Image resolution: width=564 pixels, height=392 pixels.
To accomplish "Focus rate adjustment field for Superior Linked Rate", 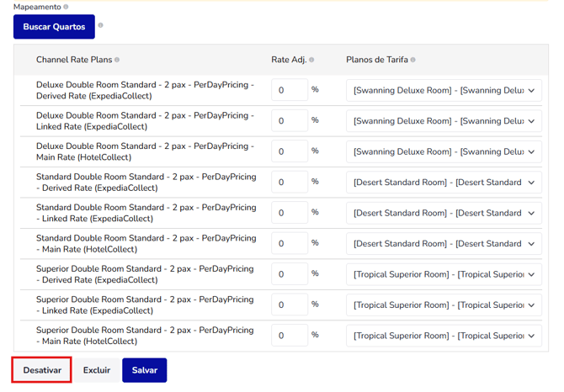I will click(x=290, y=305).
